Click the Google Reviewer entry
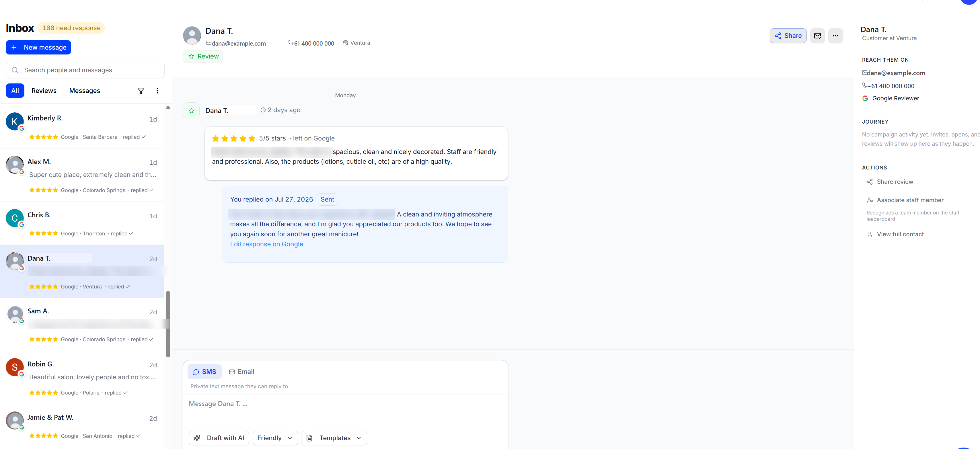Viewport: 980px width, 449px height. click(891, 98)
